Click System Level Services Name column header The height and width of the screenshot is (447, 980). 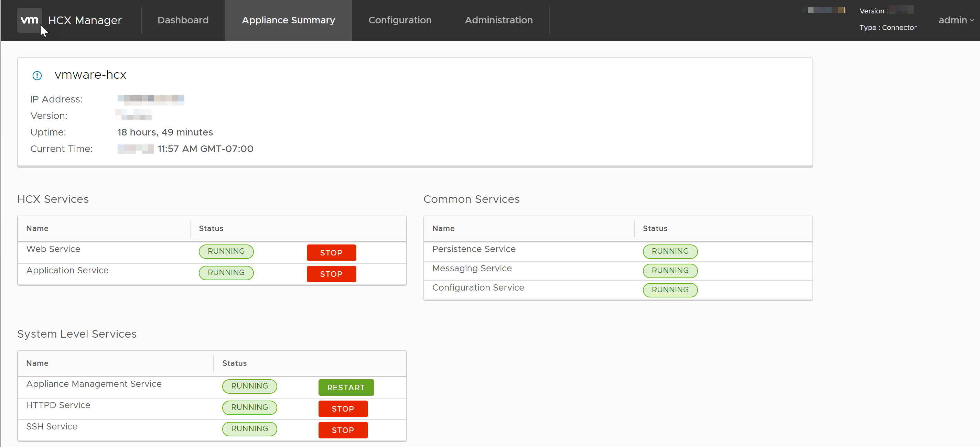(37, 363)
